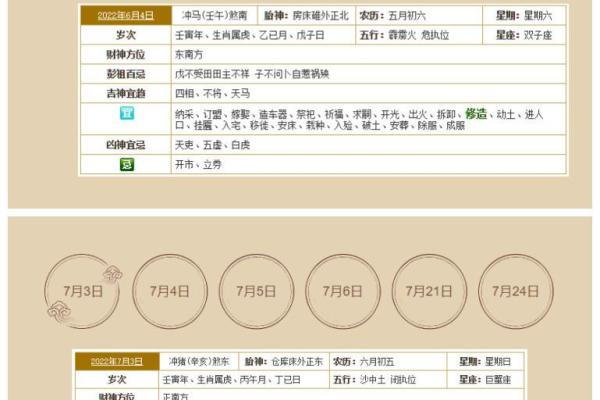Click the 财神方位 row header
The width and height of the screenshot is (600, 400).
125,54
